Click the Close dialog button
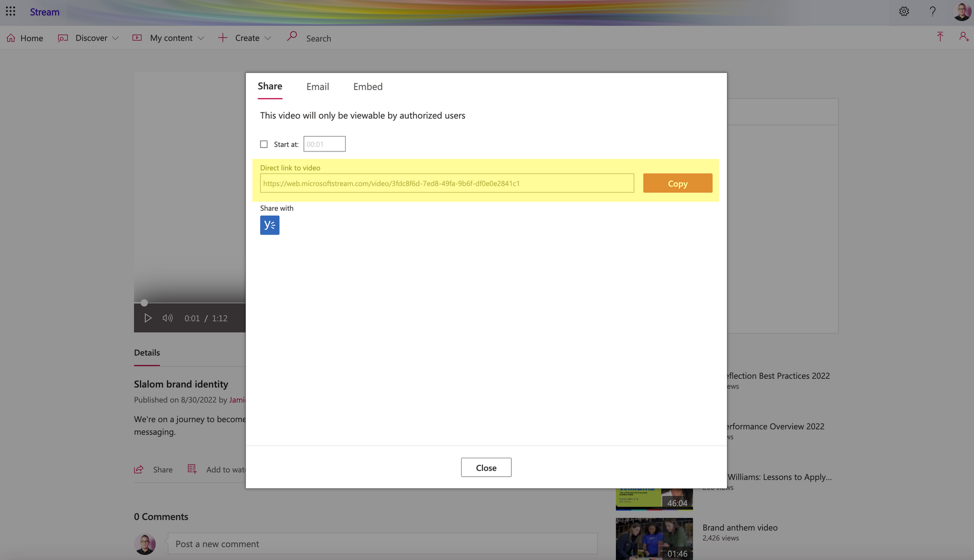 (487, 467)
